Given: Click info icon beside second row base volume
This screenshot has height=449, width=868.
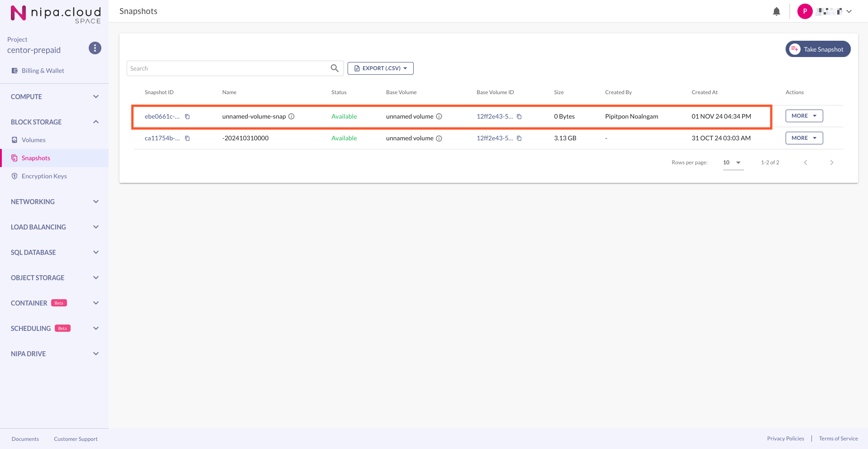Looking at the screenshot, I should click(439, 139).
